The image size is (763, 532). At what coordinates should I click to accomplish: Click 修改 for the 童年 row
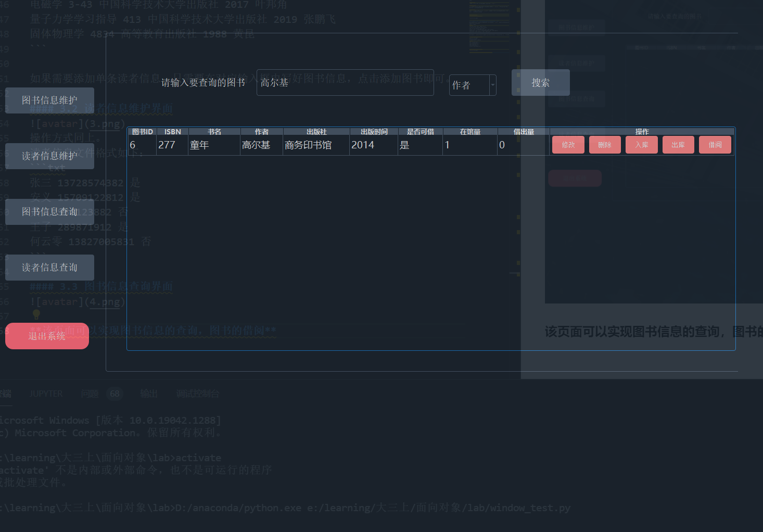pyautogui.click(x=568, y=145)
